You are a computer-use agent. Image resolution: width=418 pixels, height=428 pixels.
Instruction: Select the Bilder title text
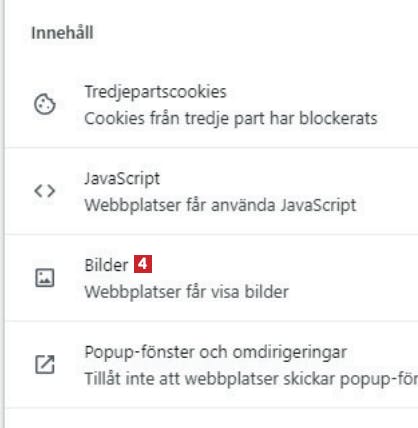[x=106, y=265]
